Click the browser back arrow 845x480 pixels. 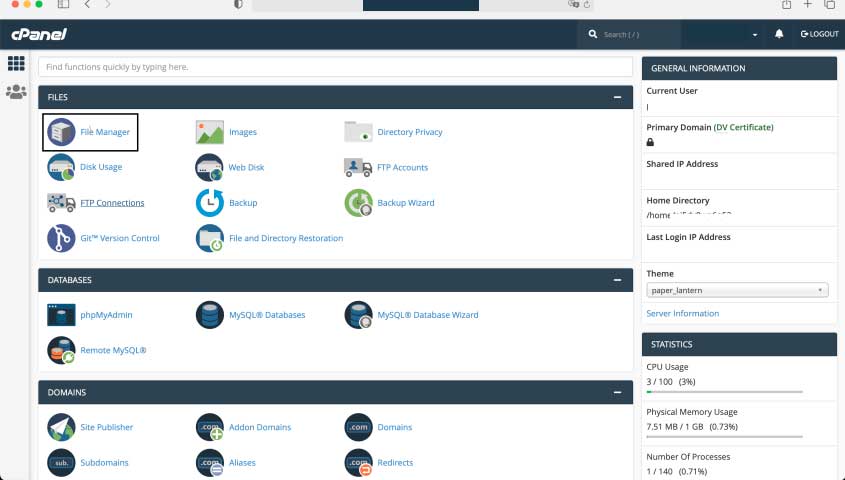pyautogui.click(x=87, y=4)
